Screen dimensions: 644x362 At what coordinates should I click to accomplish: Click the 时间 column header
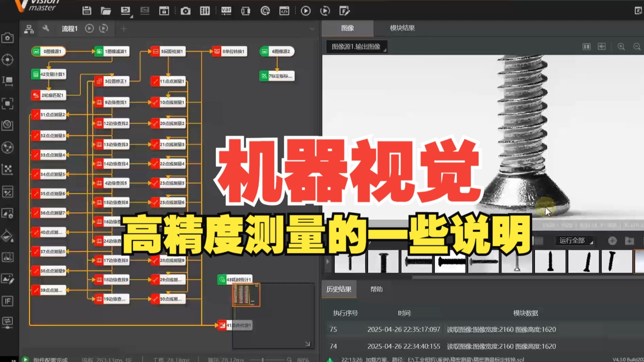(x=404, y=313)
